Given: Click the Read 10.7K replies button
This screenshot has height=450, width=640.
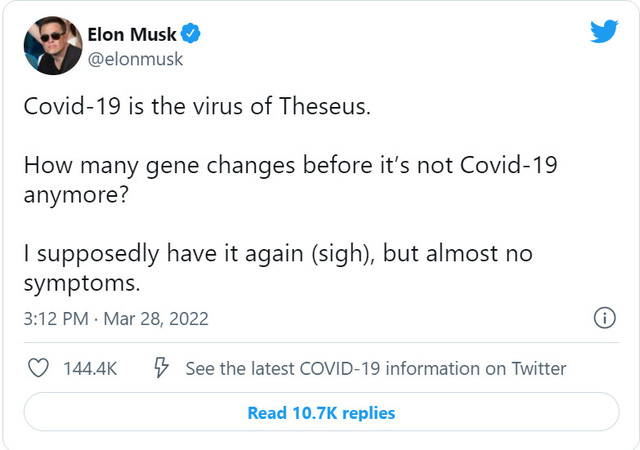Looking at the screenshot, I should [321, 412].
